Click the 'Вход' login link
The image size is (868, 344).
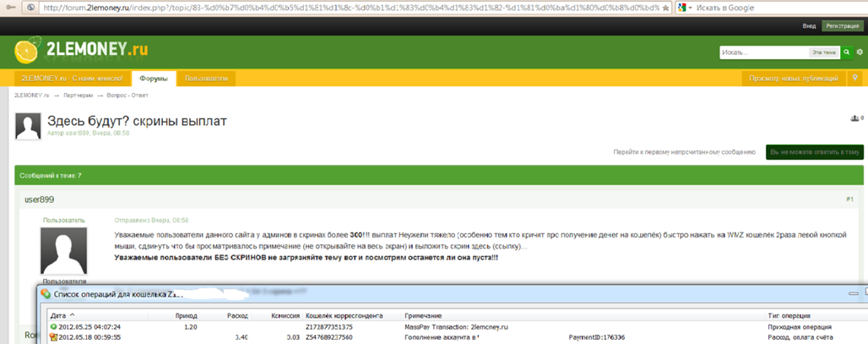click(x=809, y=26)
